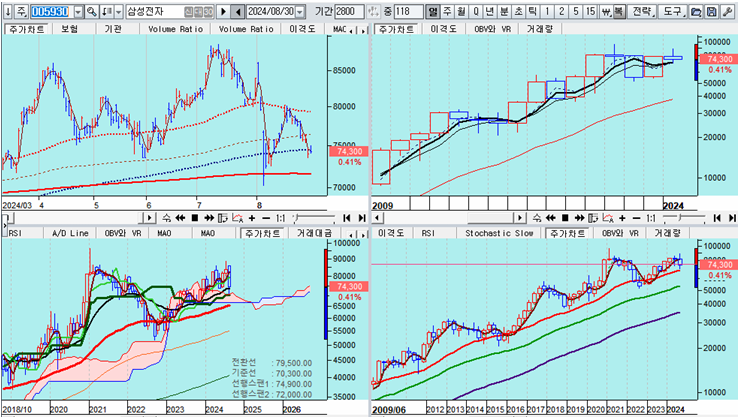The width and height of the screenshot is (740, 420).
Task: Jump to last bar in left toolbar
Action: [x=362, y=218]
